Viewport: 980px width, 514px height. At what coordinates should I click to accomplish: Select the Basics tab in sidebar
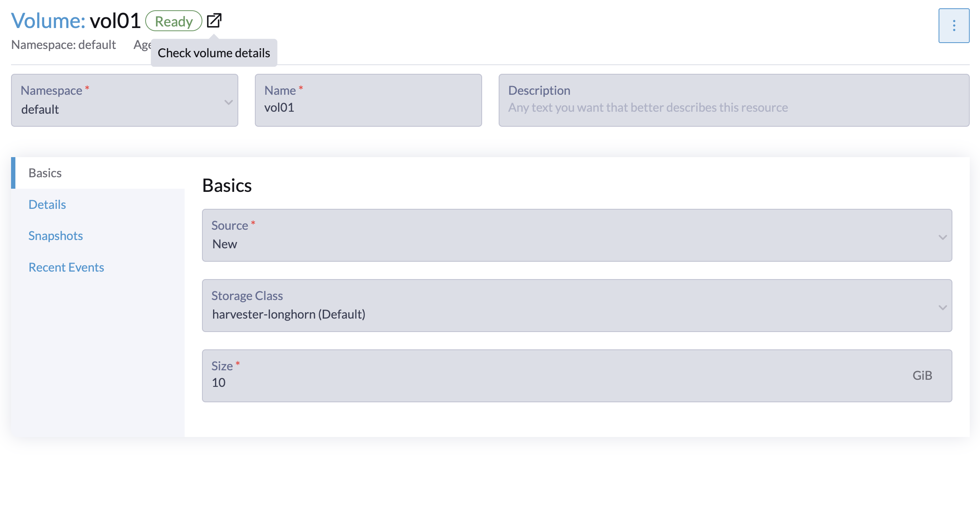point(45,173)
